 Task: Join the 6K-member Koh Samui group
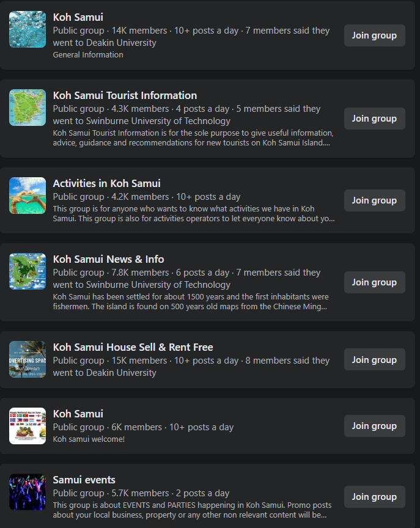[x=375, y=426]
